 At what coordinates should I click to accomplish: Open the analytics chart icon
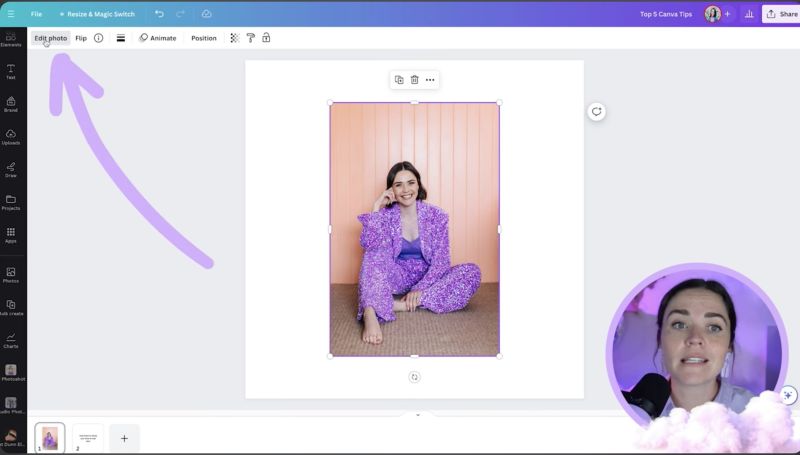click(749, 14)
